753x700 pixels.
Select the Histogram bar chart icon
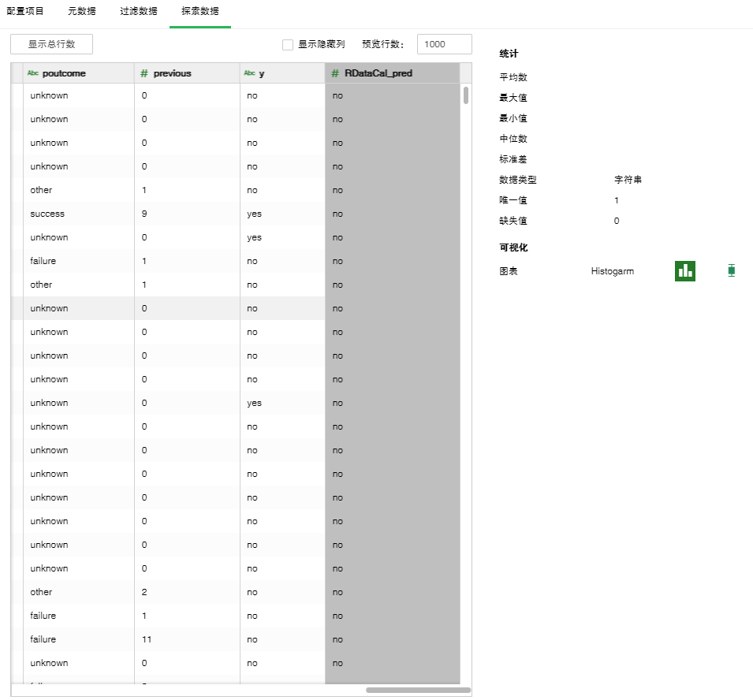point(684,271)
